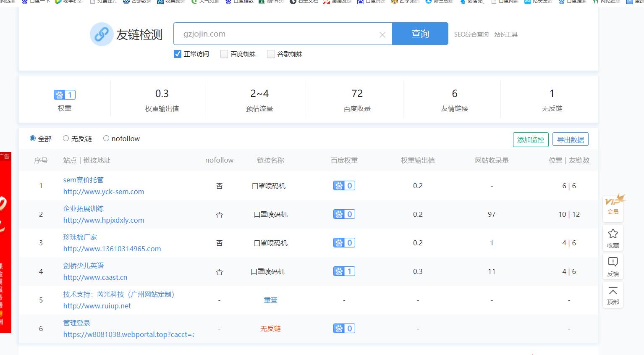Click the 序号 column header
The image size is (644, 355).
coord(41,160)
